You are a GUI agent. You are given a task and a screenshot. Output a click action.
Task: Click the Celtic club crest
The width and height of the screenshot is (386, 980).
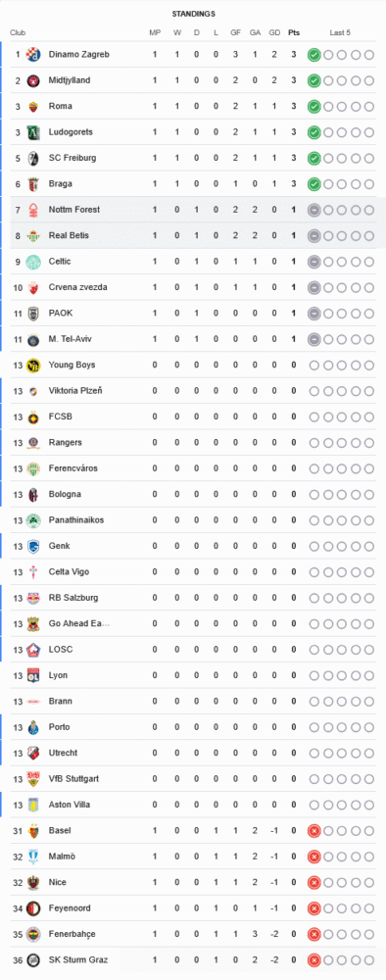tap(33, 262)
